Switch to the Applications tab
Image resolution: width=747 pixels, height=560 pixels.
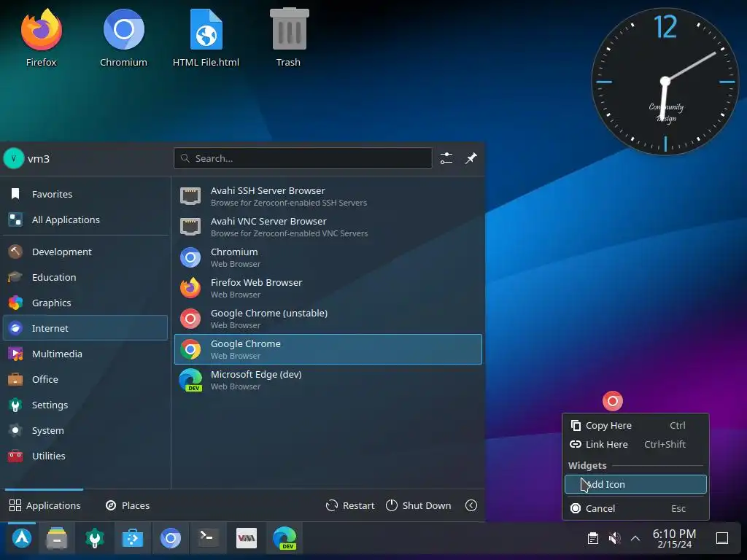tap(44, 505)
